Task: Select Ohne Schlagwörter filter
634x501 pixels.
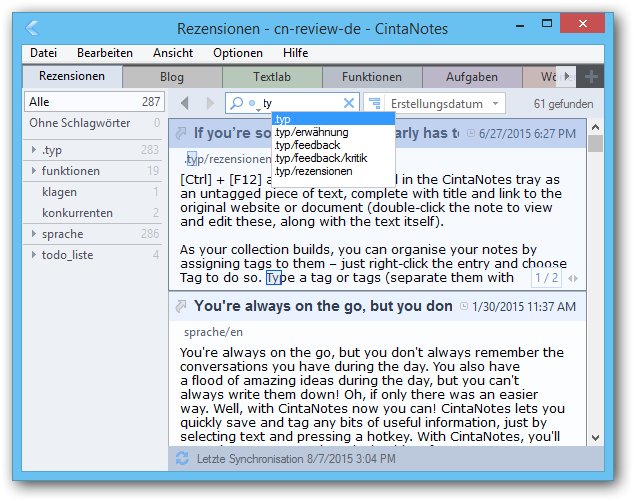Action: (x=95, y=123)
